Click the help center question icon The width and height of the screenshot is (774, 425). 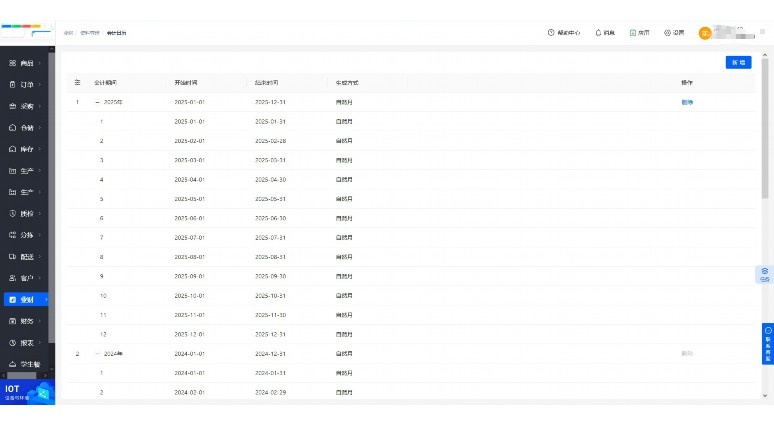coord(551,33)
